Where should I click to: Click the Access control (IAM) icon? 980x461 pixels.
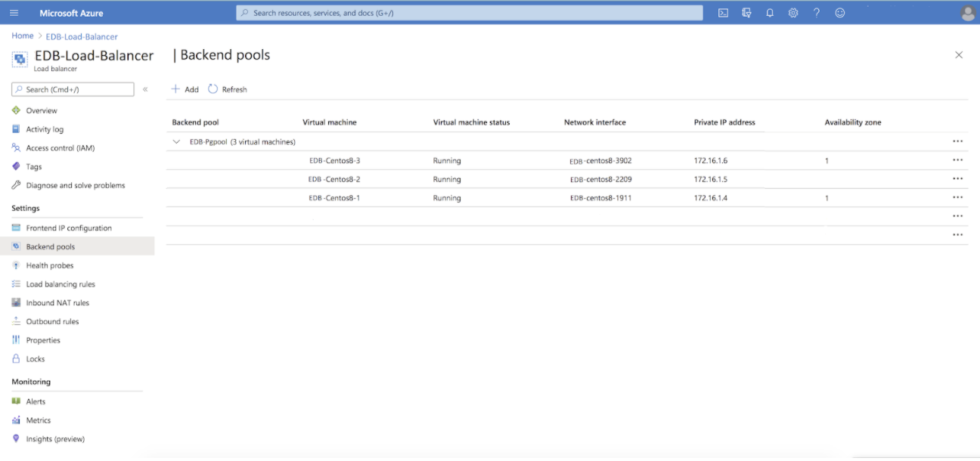(x=16, y=148)
